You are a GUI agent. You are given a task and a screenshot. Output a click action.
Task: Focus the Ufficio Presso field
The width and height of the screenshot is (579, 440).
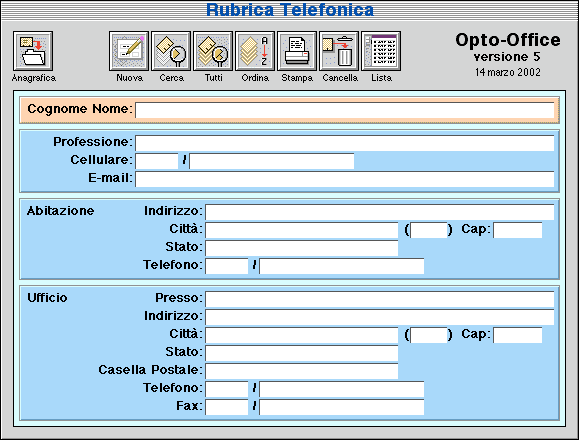[380, 299]
